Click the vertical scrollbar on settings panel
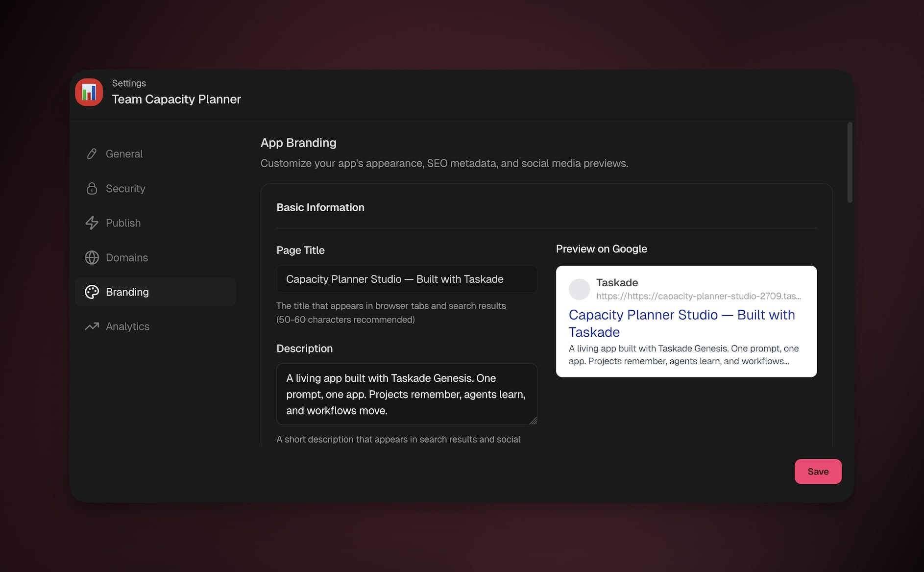The width and height of the screenshot is (924, 572). tap(850, 163)
